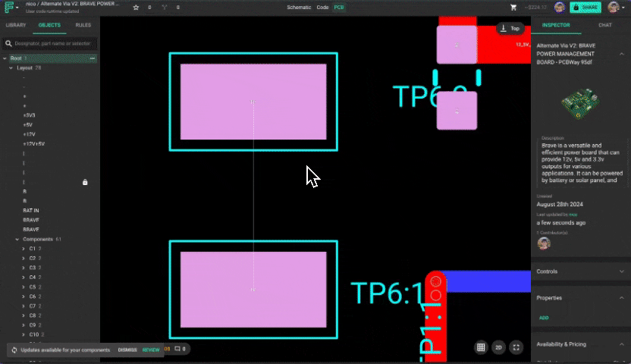Click the project board thumbnail image
Screen dimensions: 631x364
click(x=580, y=104)
